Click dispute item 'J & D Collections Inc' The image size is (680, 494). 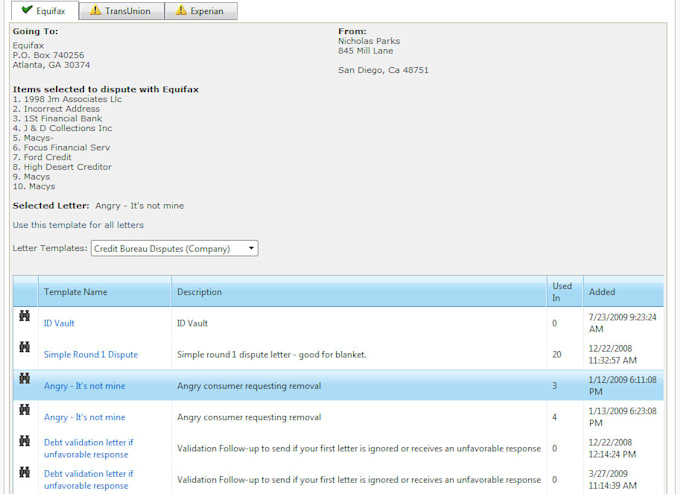[x=68, y=128]
